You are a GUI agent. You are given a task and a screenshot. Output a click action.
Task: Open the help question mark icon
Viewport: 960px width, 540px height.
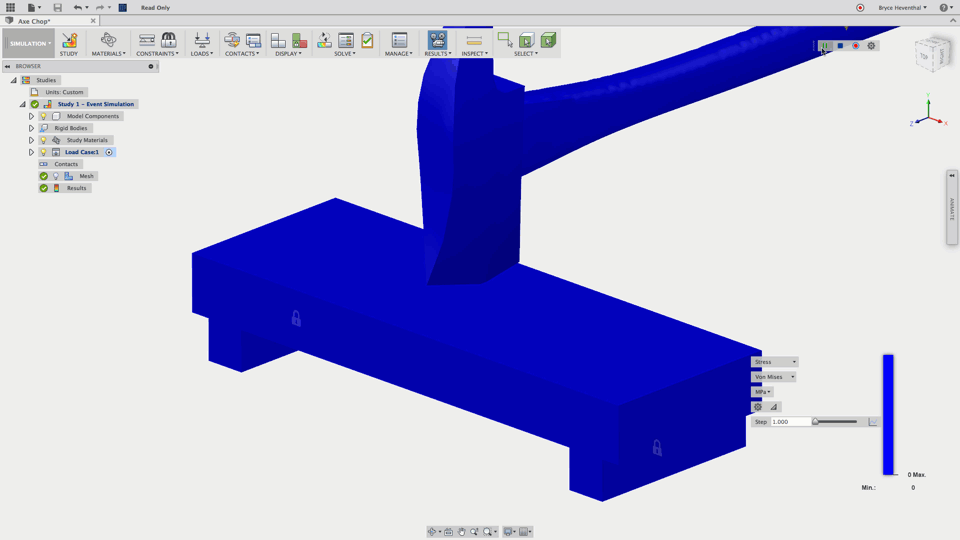tap(943, 8)
